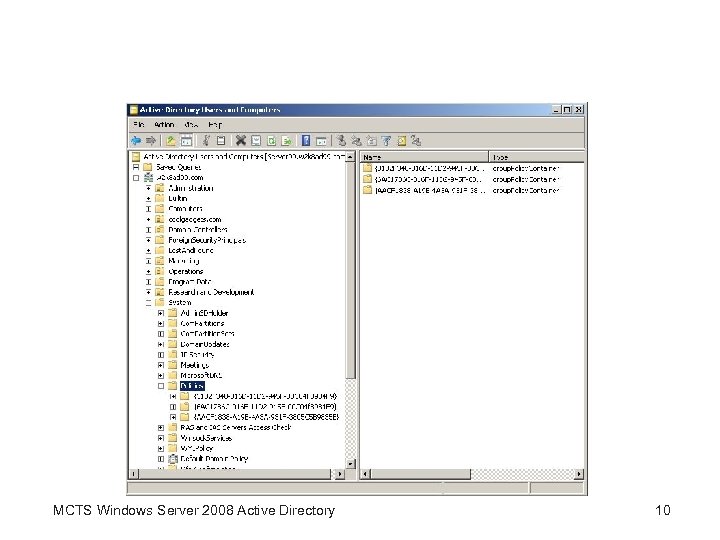Open the View menu
The width and height of the screenshot is (720, 540).
pyautogui.click(x=191, y=124)
